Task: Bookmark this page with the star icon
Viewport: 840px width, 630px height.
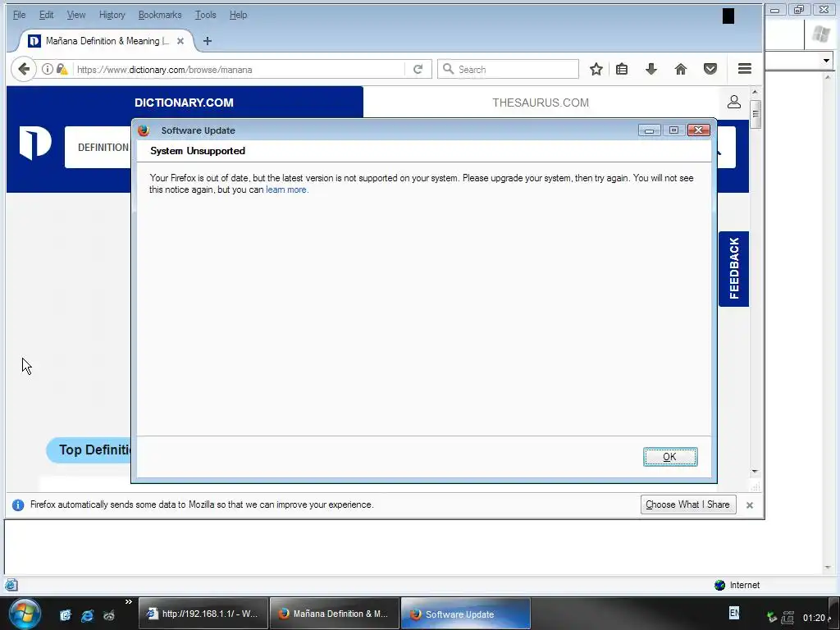Action: [596, 69]
